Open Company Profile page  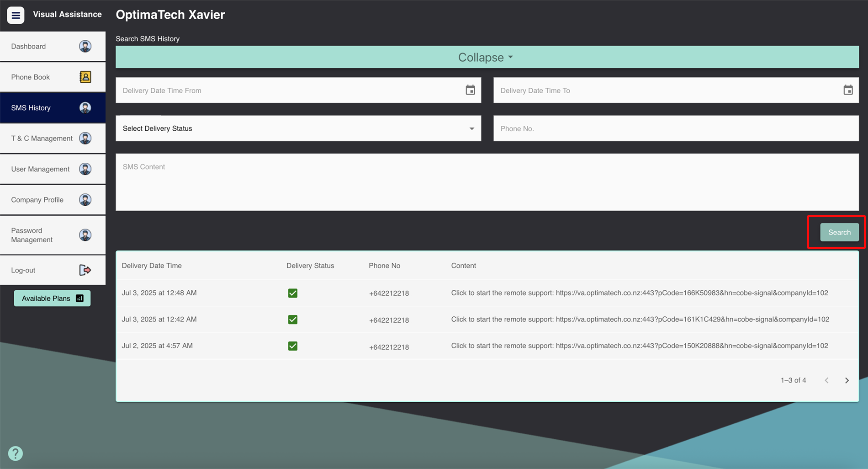pos(53,200)
